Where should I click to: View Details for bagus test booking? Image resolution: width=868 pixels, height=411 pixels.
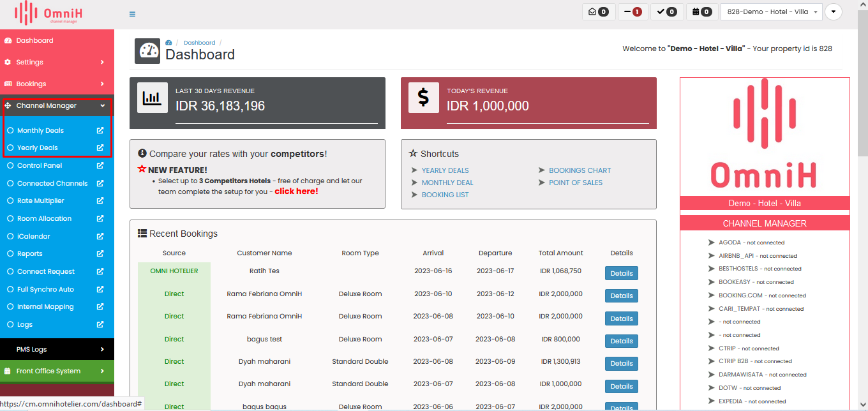coord(621,341)
